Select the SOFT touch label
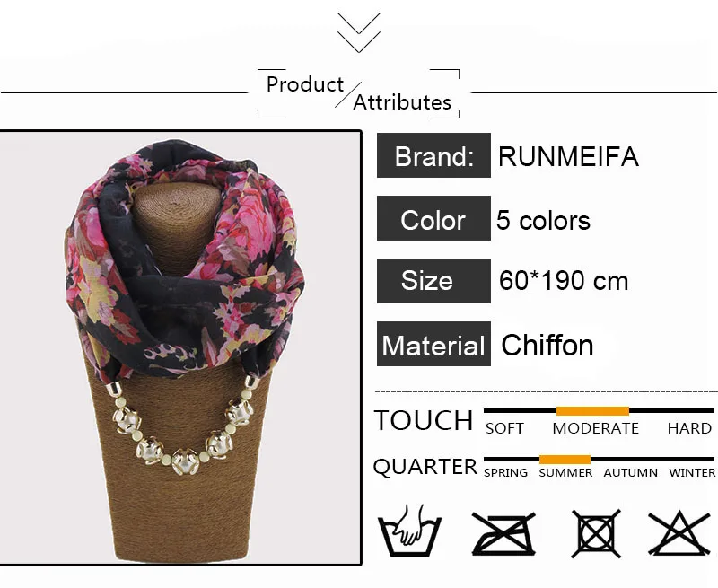This screenshot has height=588, width=718. [x=504, y=428]
